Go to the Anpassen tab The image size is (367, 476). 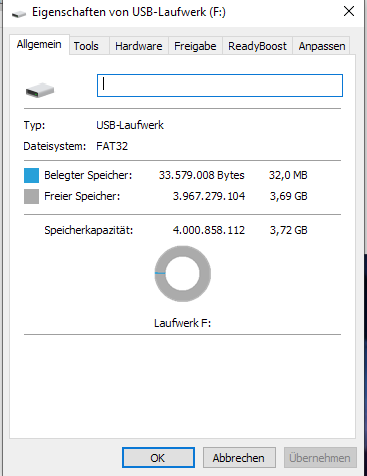pos(322,46)
